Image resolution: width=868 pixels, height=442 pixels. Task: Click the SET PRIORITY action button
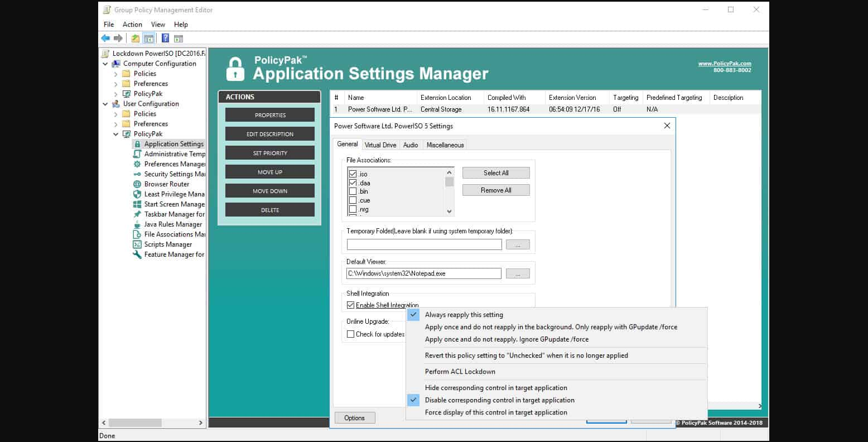(270, 153)
